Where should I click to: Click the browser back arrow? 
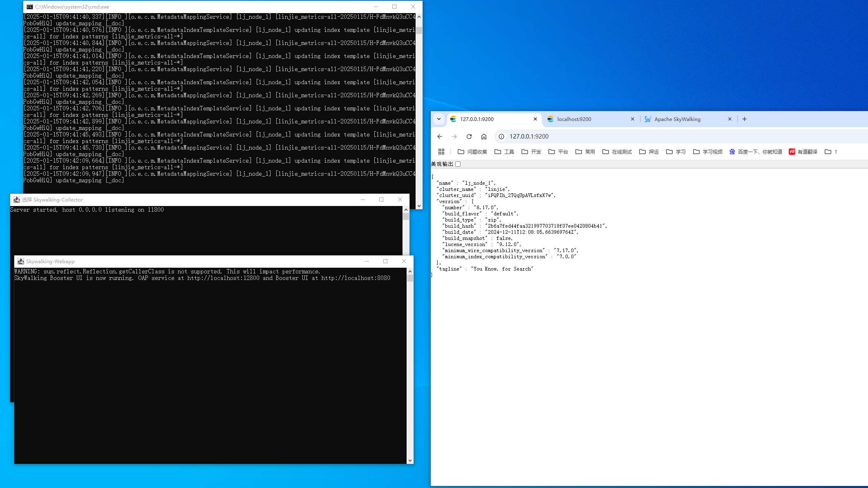coord(440,137)
